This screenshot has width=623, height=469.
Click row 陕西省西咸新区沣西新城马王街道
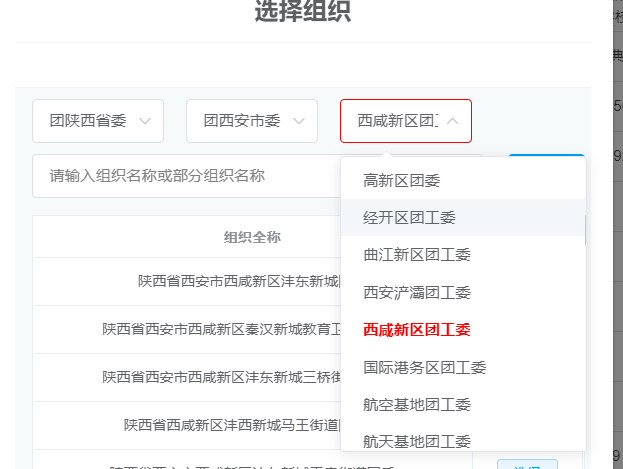pos(187,425)
